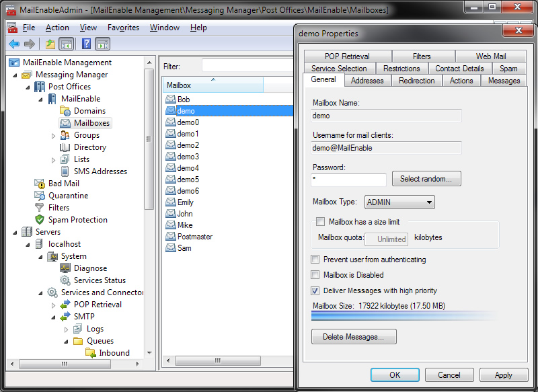Image resolution: width=538 pixels, height=392 pixels.
Task: Enable the Mailbox has a size limit checkbox
Action: point(320,221)
